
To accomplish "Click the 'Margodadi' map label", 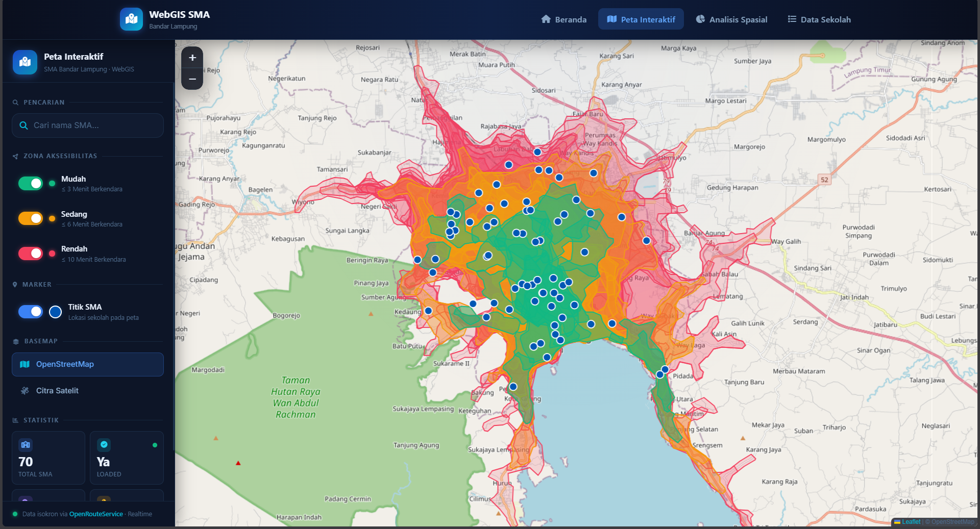I will pyautogui.click(x=208, y=370).
